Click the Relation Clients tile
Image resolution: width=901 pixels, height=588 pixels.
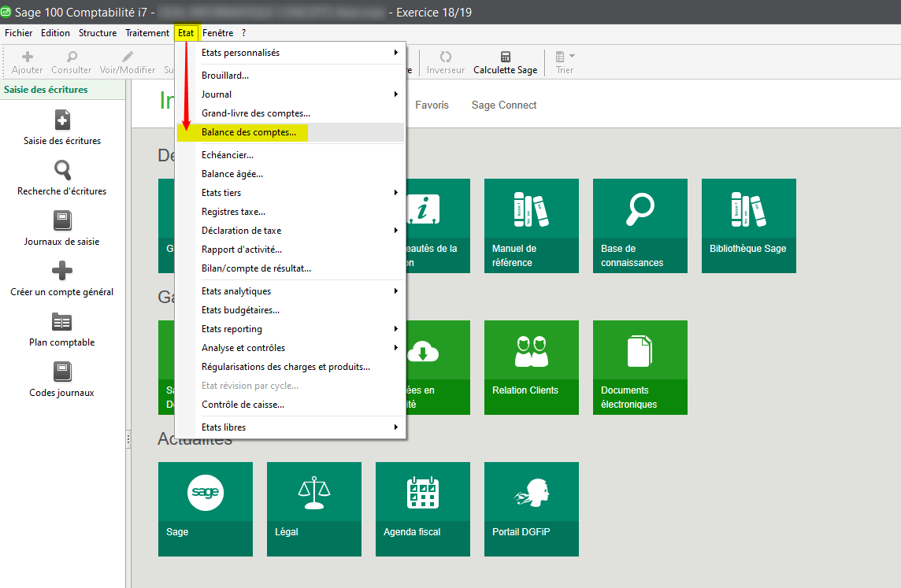click(x=531, y=367)
